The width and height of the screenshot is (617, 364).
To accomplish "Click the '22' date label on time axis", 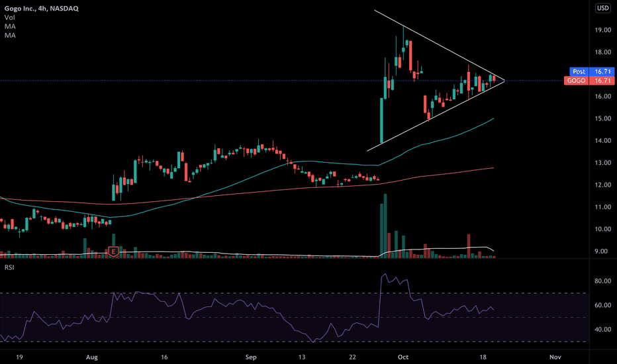I will (352, 357).
